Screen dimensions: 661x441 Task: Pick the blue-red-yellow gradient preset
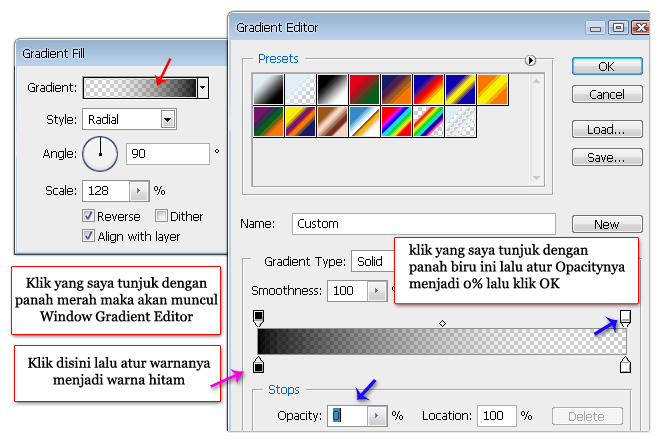pos(428,89)
